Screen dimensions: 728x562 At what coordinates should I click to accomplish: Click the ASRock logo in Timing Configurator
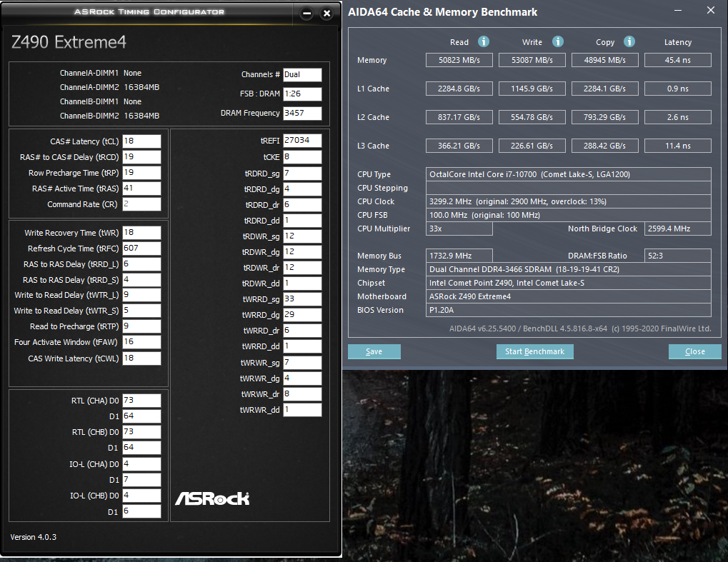212,499
